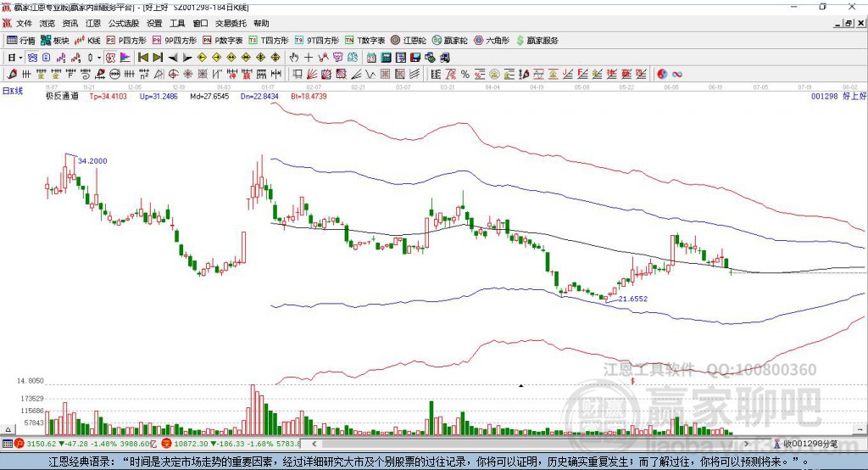Click the 极反通道 indicator name
This screenshot has height=470, width=868.
[61, 96]
